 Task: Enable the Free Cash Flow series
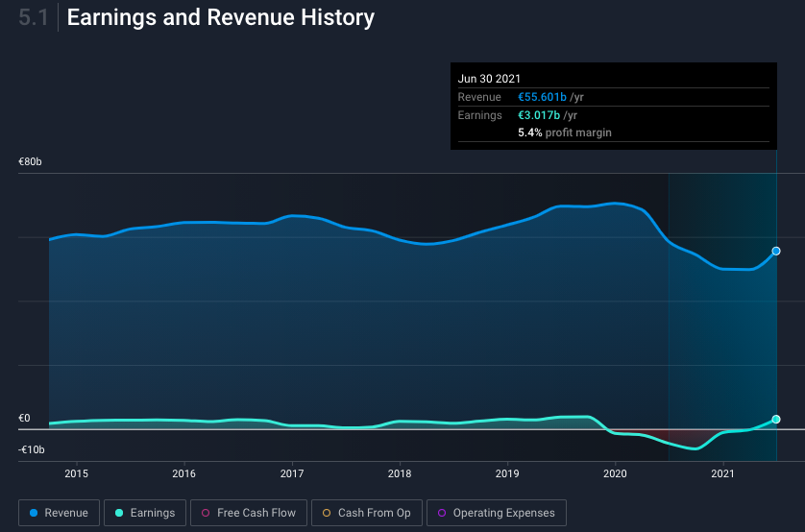click(x=249, y=513)
